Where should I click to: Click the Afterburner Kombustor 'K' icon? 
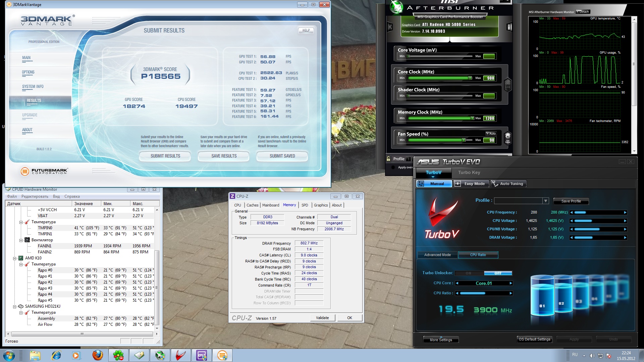(x=390, y=27)
